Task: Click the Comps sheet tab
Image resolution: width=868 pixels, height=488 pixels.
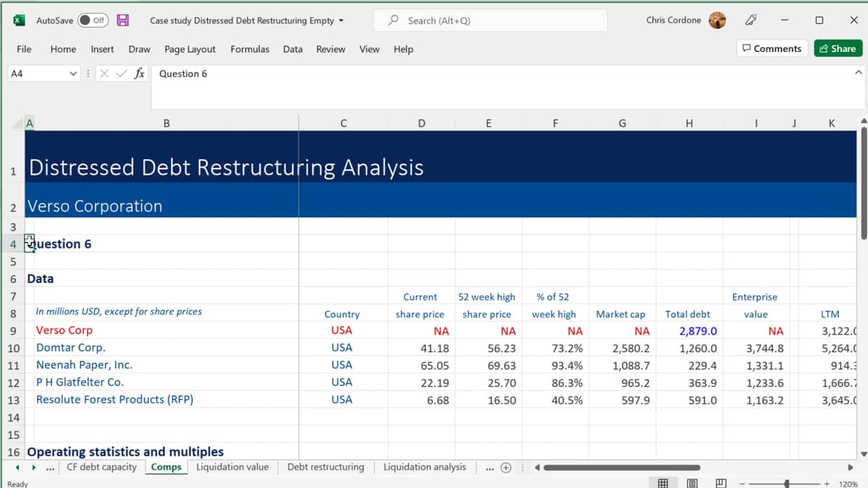Action: pyautogui.click(x=166, y=467)
